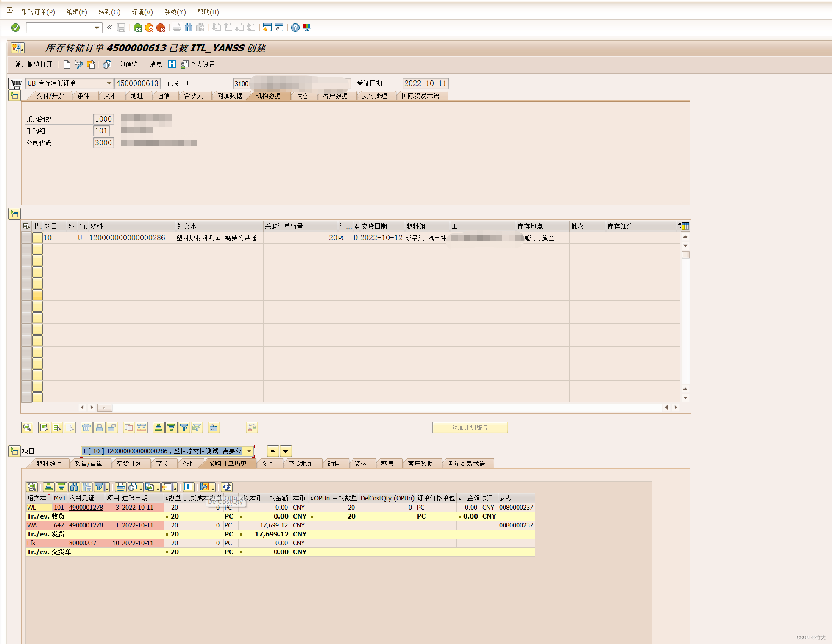This screenshot has height=644, width=832.
Task: Expand the 项目 item selector dropdown
Action: [249, 451]
